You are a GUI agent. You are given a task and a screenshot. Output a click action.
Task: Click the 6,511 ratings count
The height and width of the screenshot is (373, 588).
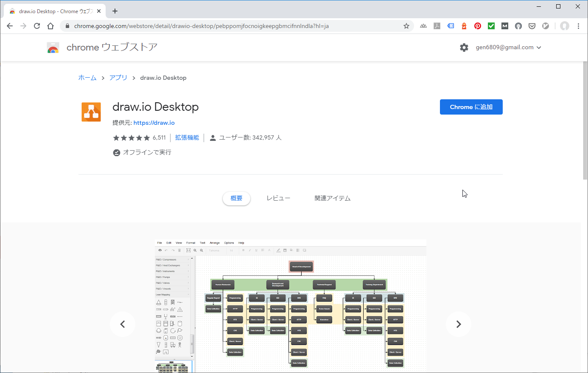pyautogui.click(x=159, y=137)
